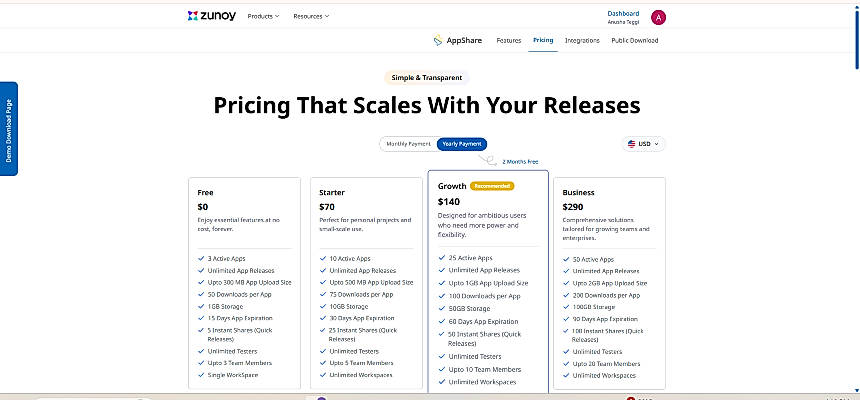Open the Demo Download Page side tab

tap(9, 129)
